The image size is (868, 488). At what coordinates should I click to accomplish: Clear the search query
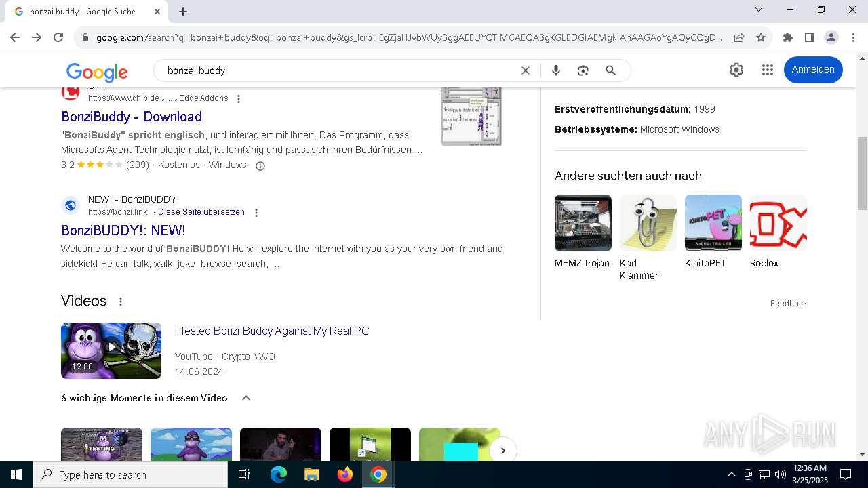(525, 70)
